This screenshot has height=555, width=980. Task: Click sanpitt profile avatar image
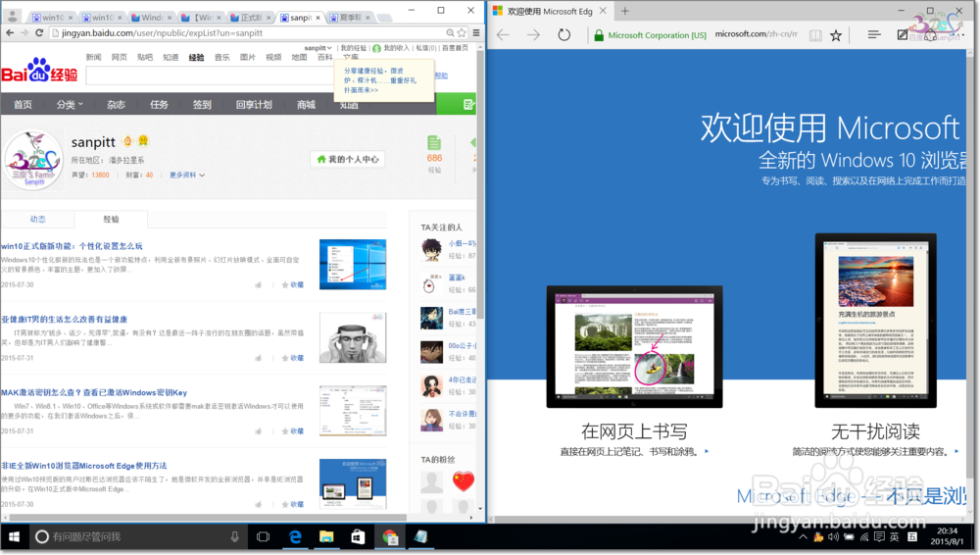coord(33,160)
